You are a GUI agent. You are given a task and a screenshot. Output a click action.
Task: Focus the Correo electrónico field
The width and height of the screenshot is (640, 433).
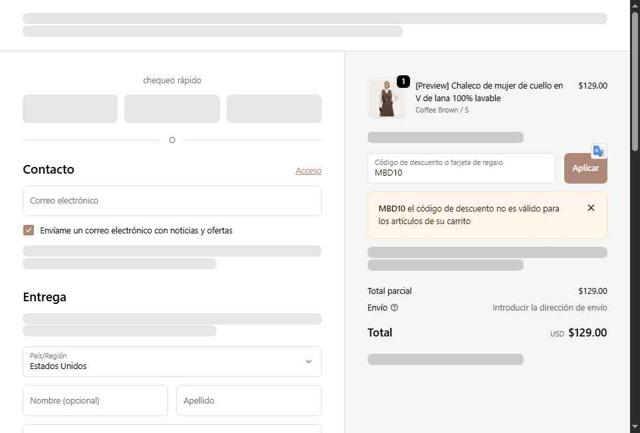click(172, 201)
